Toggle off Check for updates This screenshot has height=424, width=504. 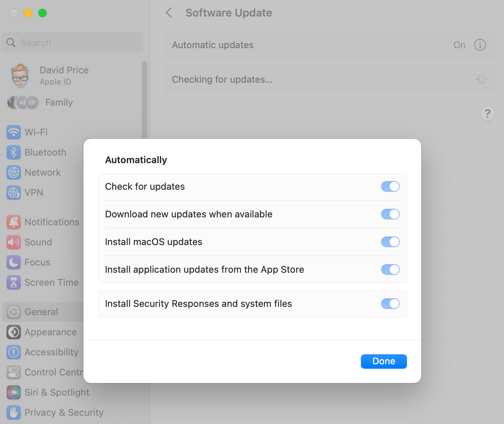[x=390, y=186]
